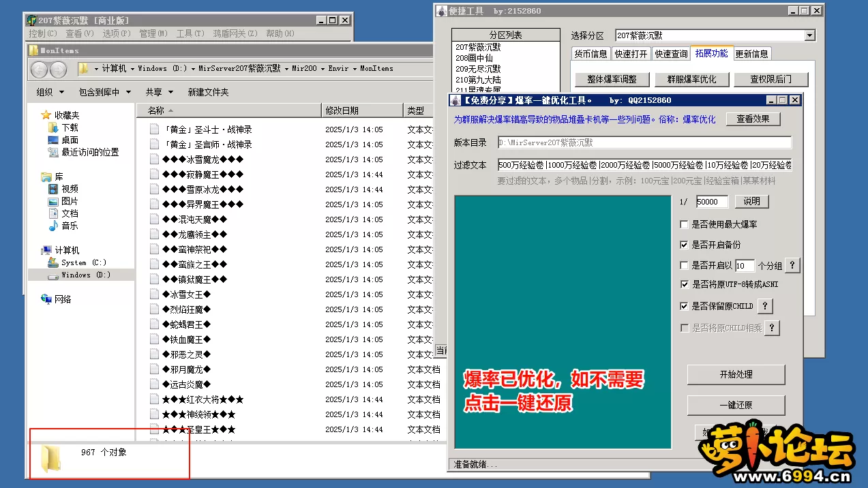Uncheck 是否将原UTF-8转成ASNI checkbox
This screenshot has height=488, width=868.
685,285
